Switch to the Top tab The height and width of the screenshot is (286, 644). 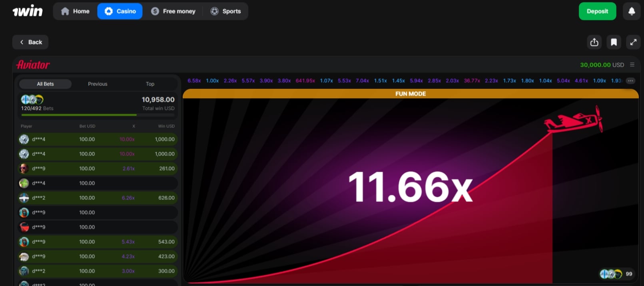(150, 84)
